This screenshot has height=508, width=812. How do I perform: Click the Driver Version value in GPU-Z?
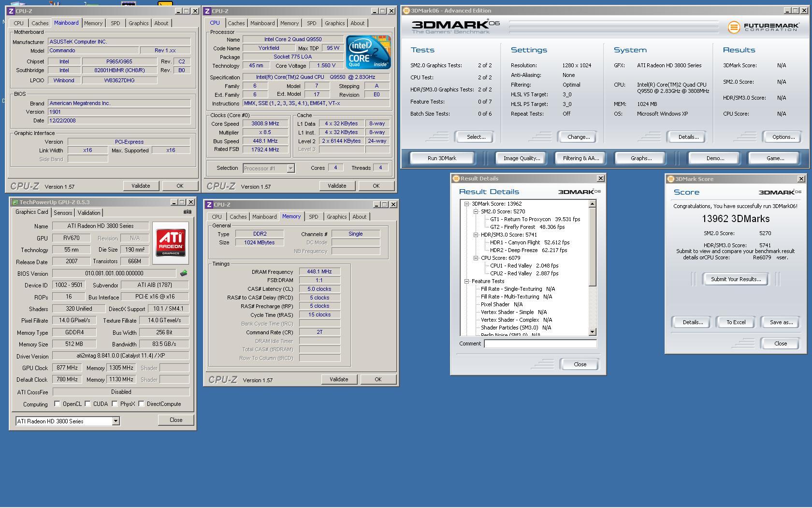click(x=121, y=356)
